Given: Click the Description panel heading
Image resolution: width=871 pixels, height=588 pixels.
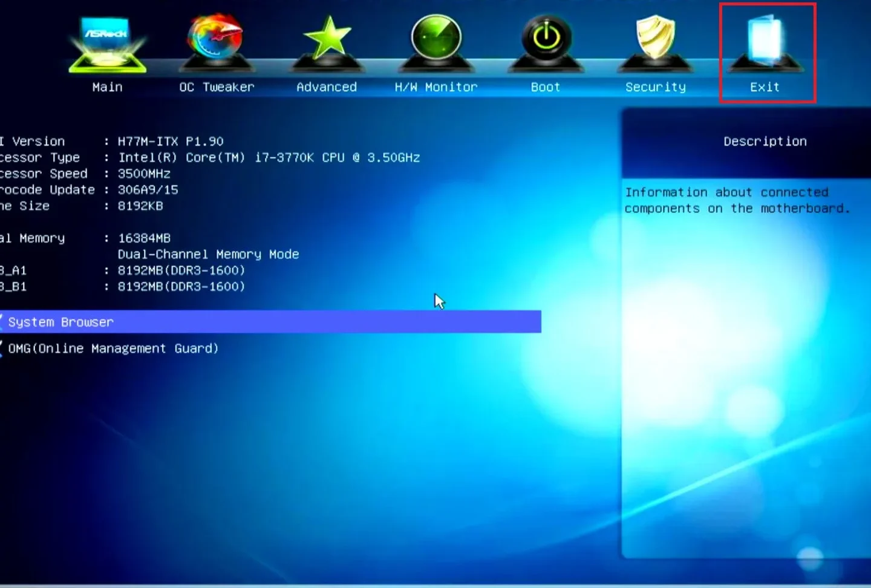Looking at the screenshot, I should click(765, 142).
